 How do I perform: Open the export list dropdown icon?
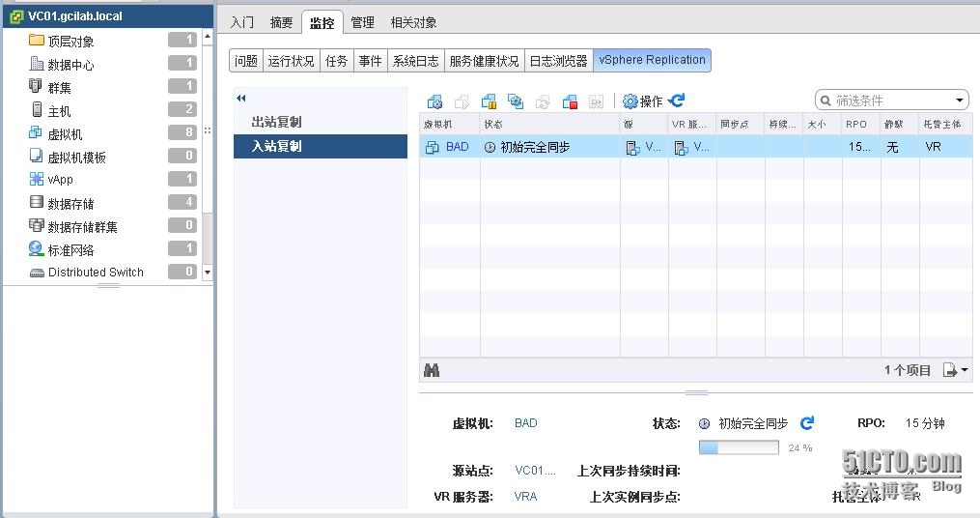pos(956,370)
